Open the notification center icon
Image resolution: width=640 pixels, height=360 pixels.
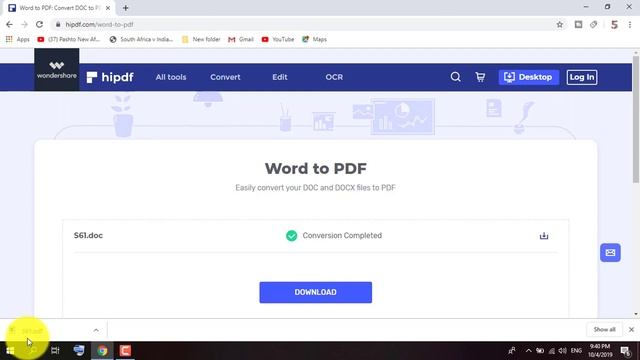point(626,351)
